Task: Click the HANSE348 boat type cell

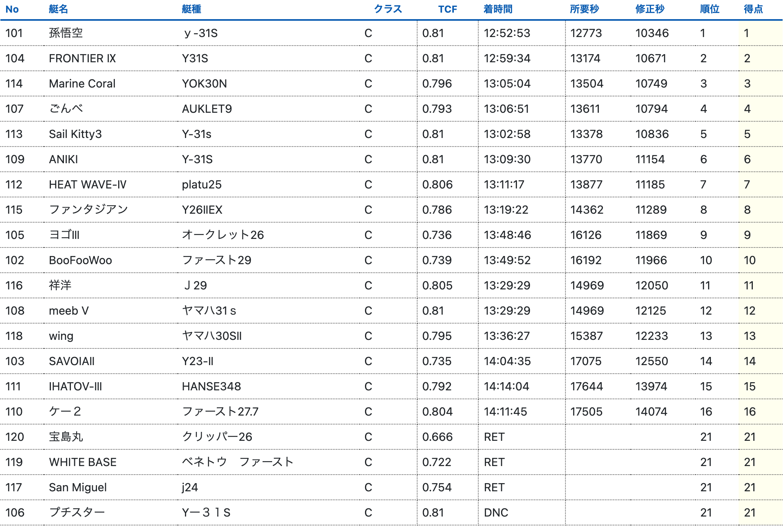Action: pyautogui.click(x=211, y=386)
